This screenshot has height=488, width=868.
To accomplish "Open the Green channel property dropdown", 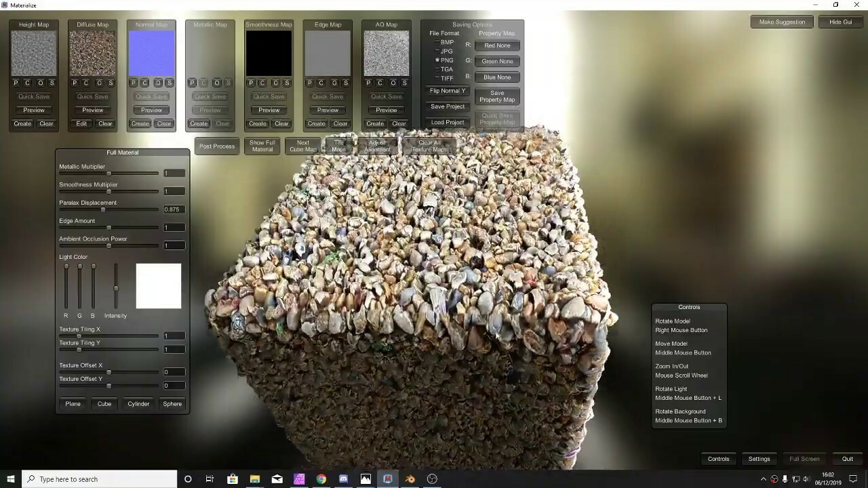I will (x=497, y=61).
